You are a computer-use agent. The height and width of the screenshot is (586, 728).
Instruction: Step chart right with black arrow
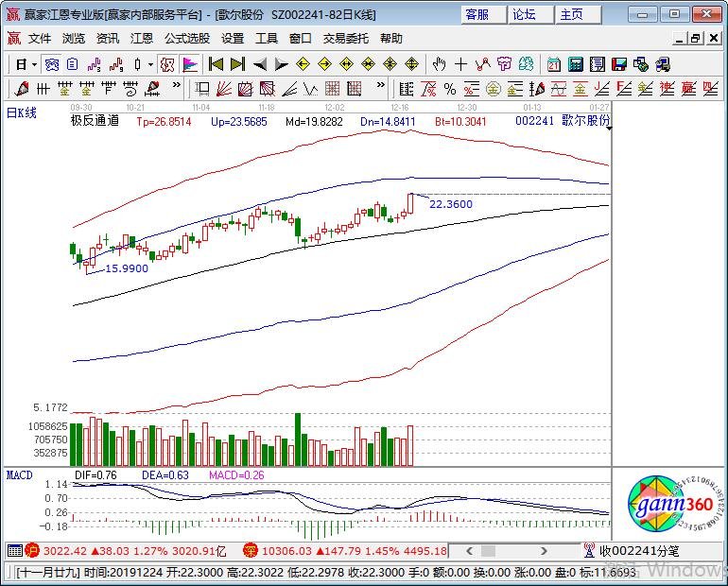[x=282, y=64]
